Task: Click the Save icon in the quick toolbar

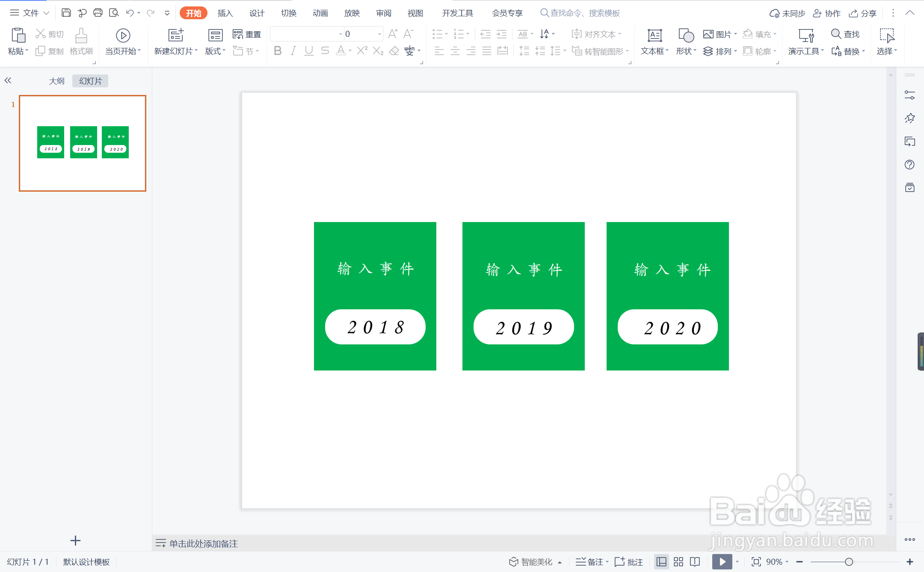Action: (66, 13)
